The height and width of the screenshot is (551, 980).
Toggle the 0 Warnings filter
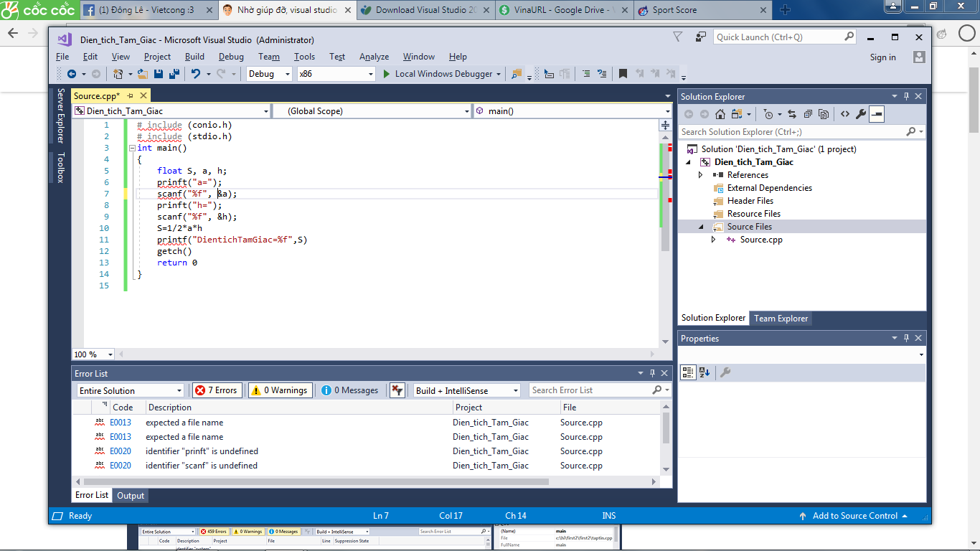pyautogui.click(x=280, y=390)
